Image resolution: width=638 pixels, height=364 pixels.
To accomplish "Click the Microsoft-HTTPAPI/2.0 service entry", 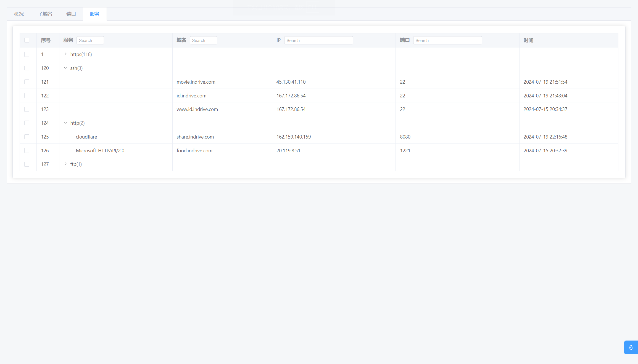I will click(100, 151).
